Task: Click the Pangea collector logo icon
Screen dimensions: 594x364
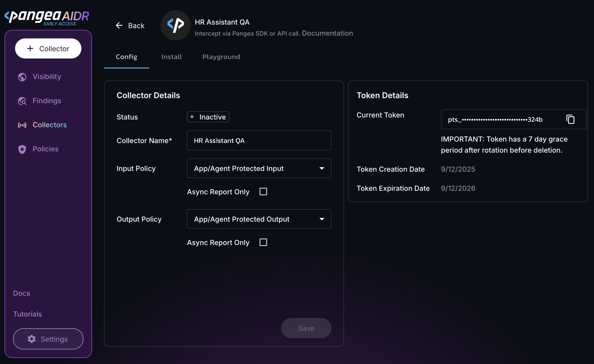Action: [175, 25]
